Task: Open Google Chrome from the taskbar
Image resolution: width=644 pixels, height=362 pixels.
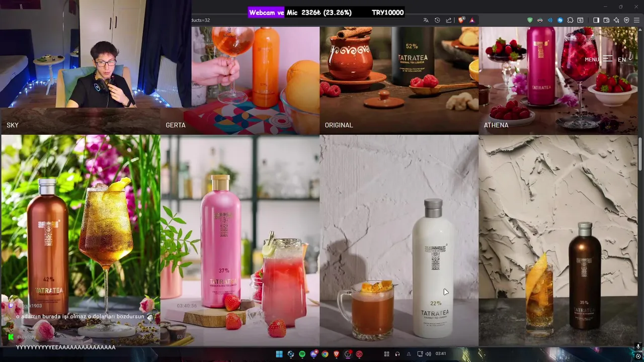Action: [325, 354]
